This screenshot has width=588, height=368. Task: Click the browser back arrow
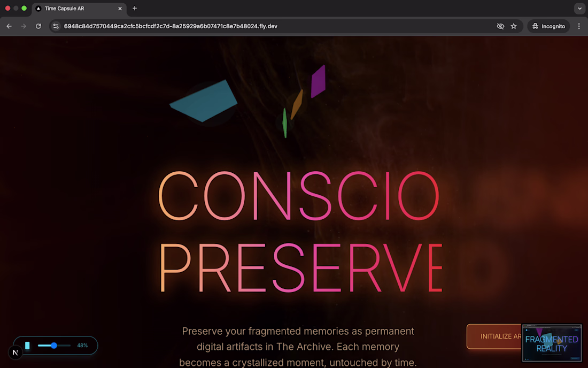(9, 26)
